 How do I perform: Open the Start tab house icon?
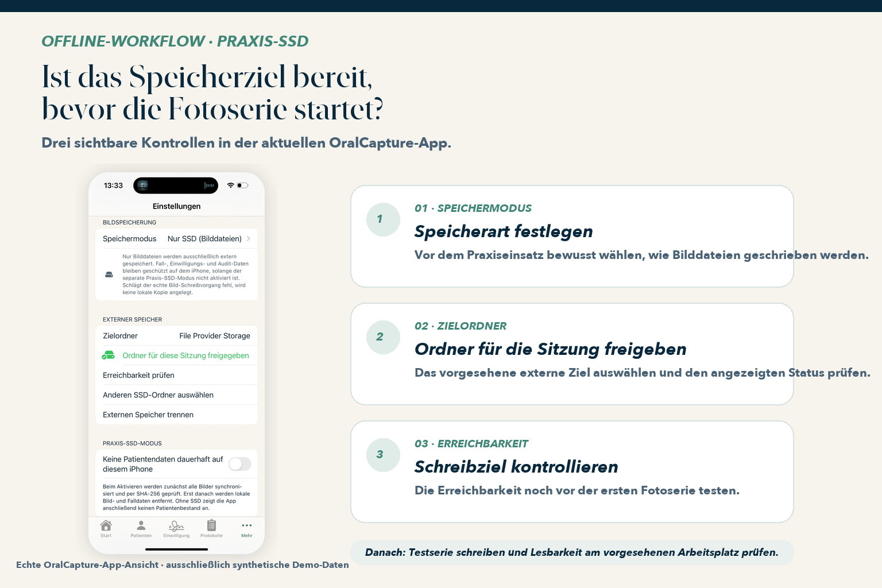click(106, 525)
